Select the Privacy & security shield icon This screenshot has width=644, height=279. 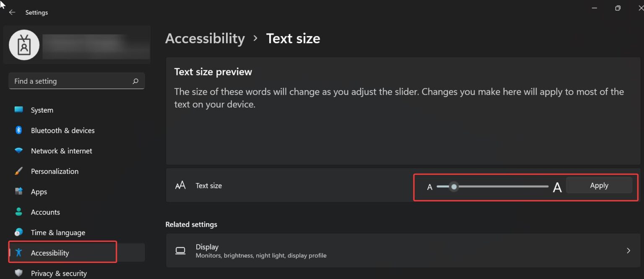point(19,273)
